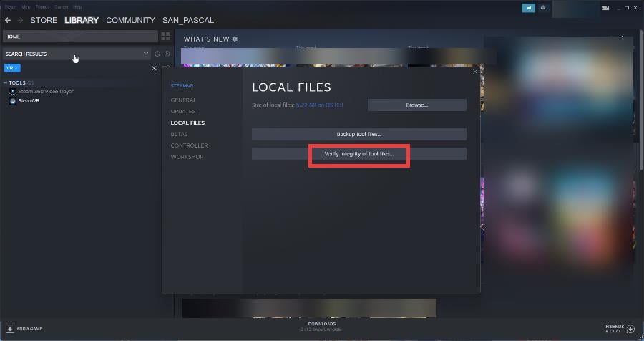Image resolution: width=644 pixels, height=341 pixels.
Task: Select SteamVR in tools list
Action: pos(29,101)
